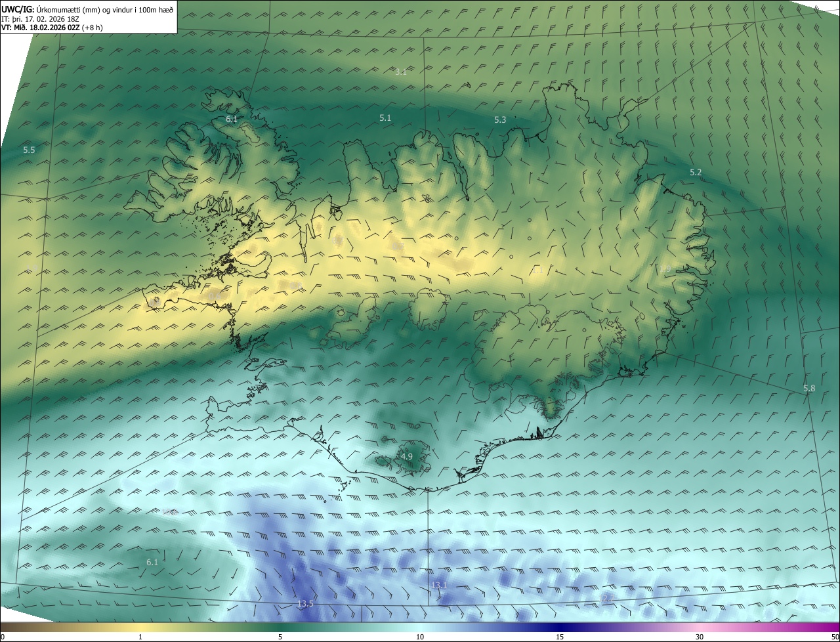Click the 30 tick on the colour scale

coord(700,637)
